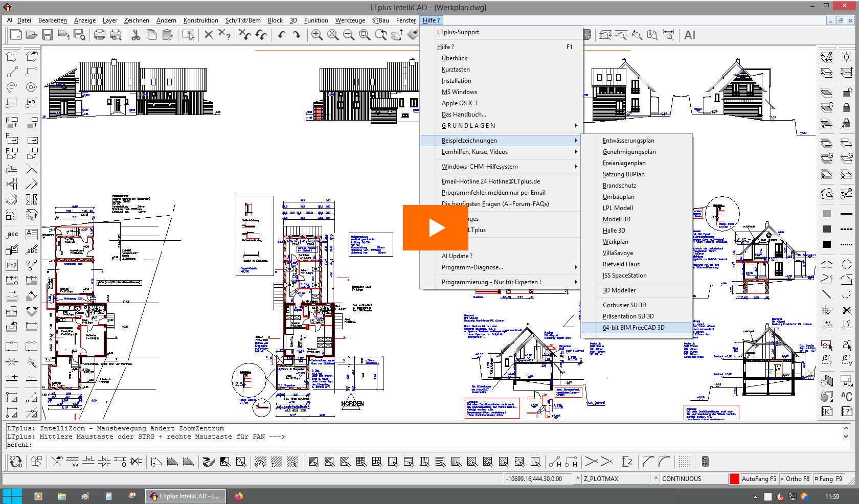Open the Werkzeuge menu
This screenshot has height=504, width=859.
tap(350, 20)
